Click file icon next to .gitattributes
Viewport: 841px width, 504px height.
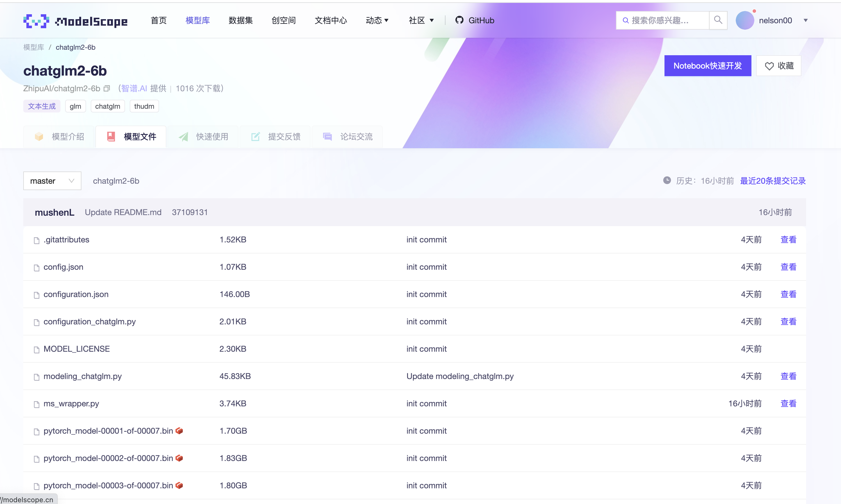pyautogui.click(x=36, y=240)
